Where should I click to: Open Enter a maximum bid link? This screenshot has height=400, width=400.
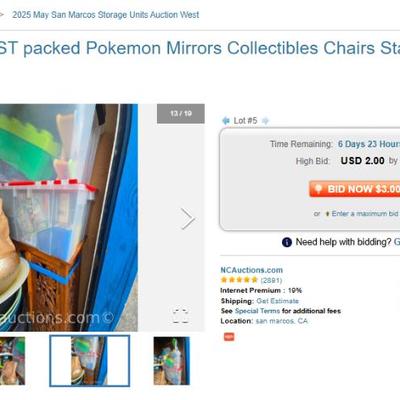(365, 214)
